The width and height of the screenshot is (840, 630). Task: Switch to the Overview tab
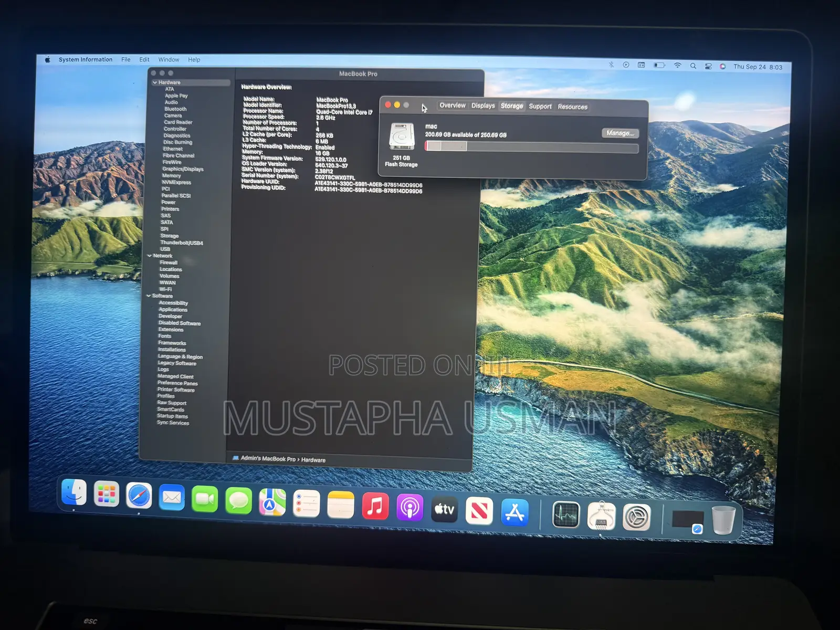coord(453,106)
